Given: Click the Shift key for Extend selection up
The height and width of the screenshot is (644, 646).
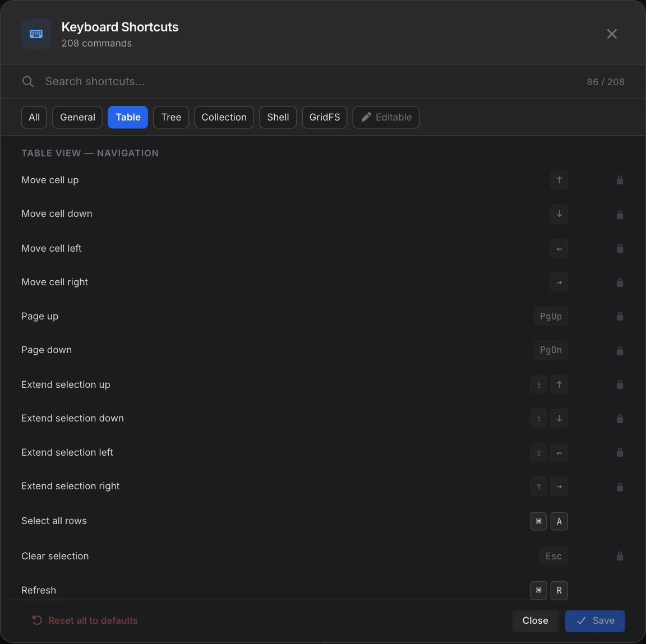Looking at the screenshot, I should (538, 384).
